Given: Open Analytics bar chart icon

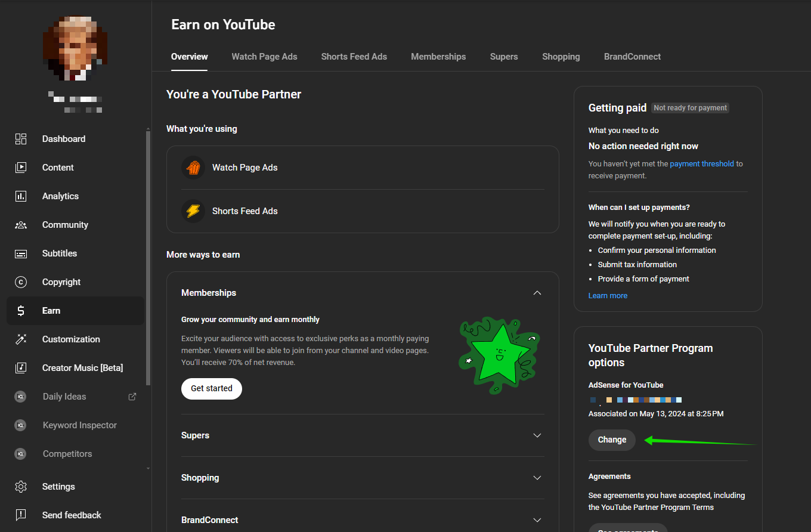Looking at the screenshot, I should click(21, 196).
